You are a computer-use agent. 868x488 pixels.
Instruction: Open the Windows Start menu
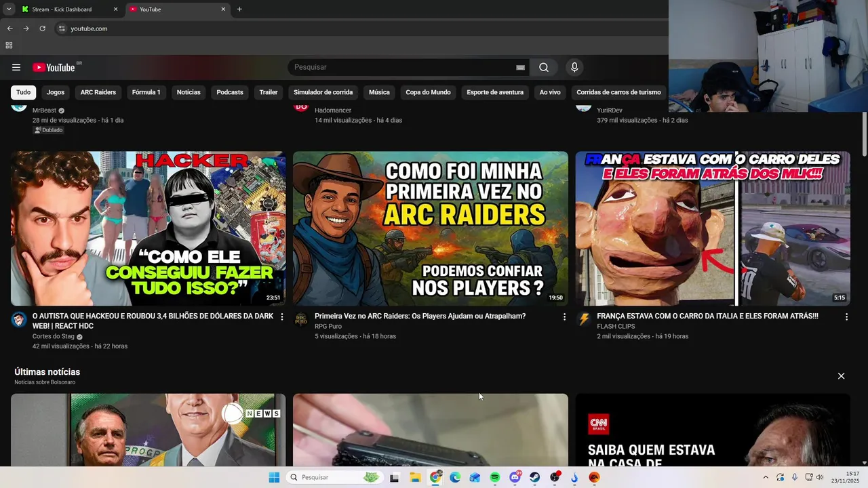click(x=274, y=477)
